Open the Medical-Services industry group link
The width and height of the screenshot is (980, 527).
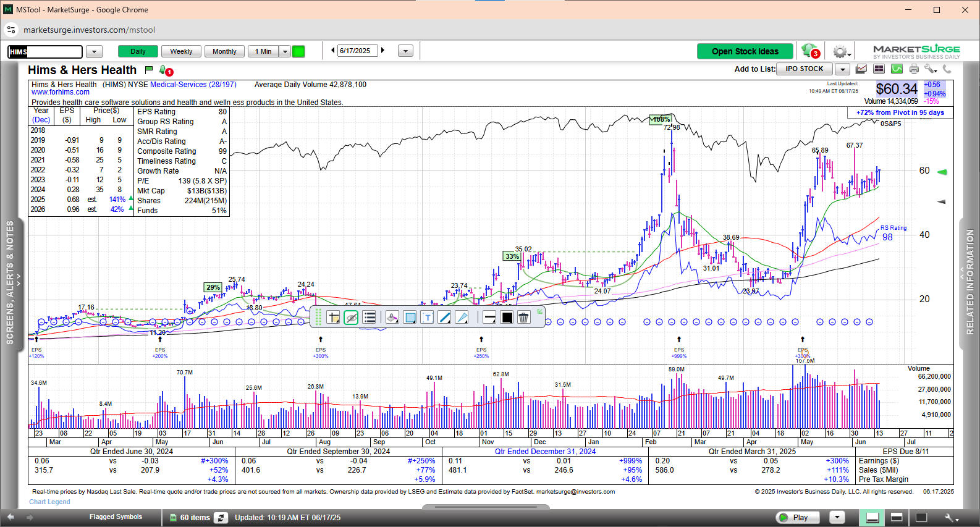click(x=193, y=85)
